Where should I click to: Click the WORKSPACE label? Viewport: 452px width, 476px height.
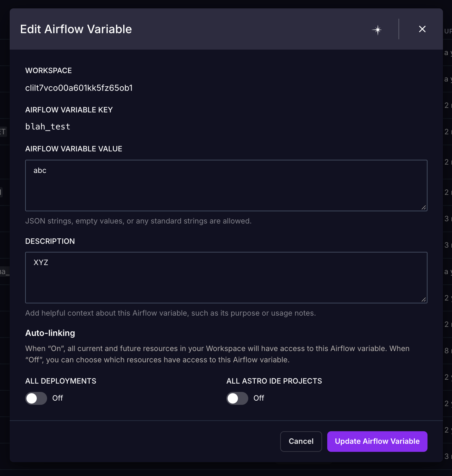coord(49,71)
